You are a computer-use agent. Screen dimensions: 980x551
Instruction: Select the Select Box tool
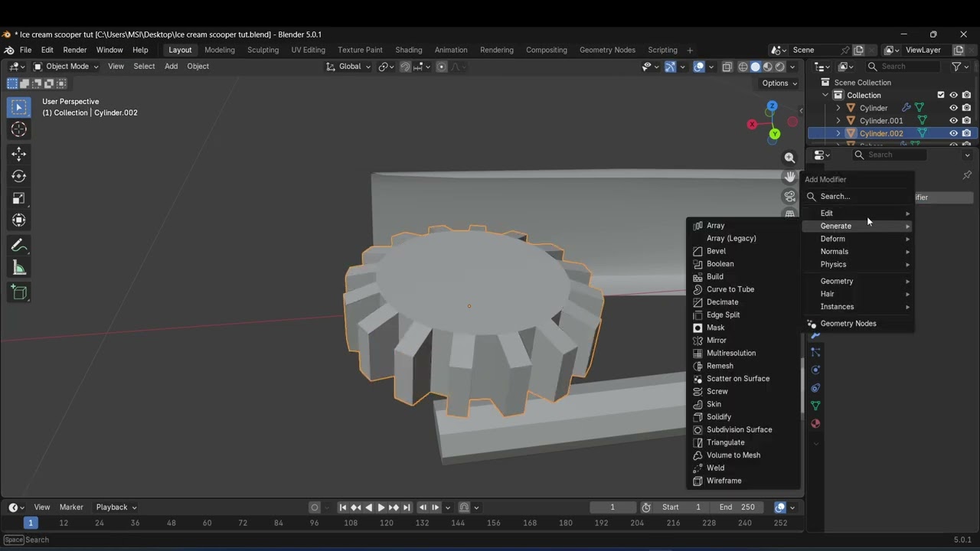[x=19, y=107]
